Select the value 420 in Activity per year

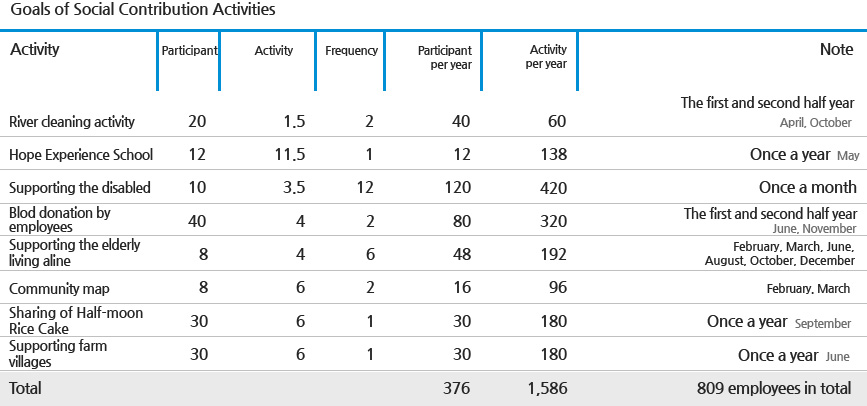coord(552,188)
